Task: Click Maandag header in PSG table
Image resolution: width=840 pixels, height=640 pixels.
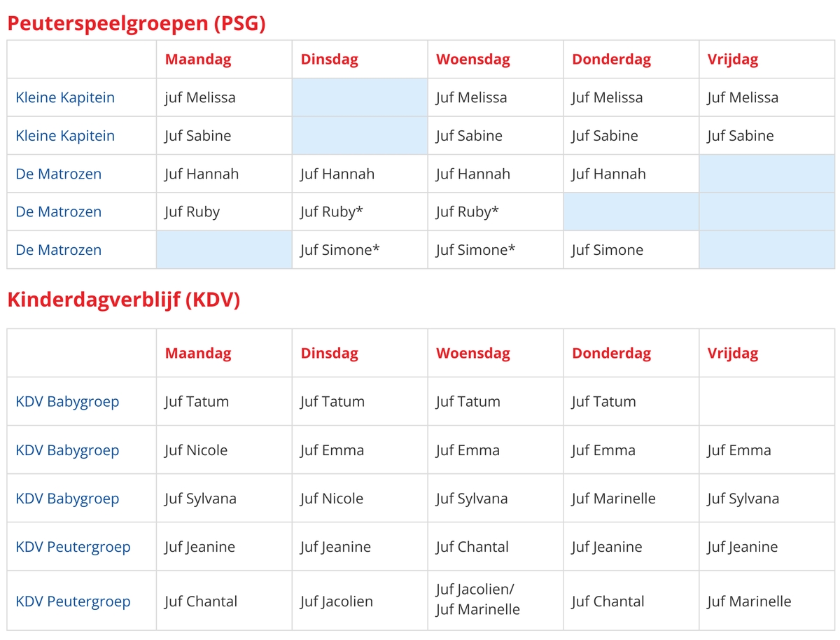Action: pos(198,60)
